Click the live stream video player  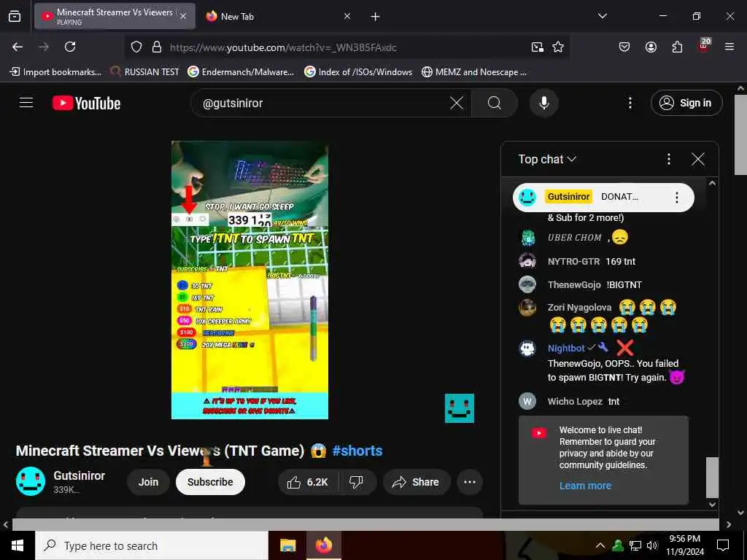(249, 280)
